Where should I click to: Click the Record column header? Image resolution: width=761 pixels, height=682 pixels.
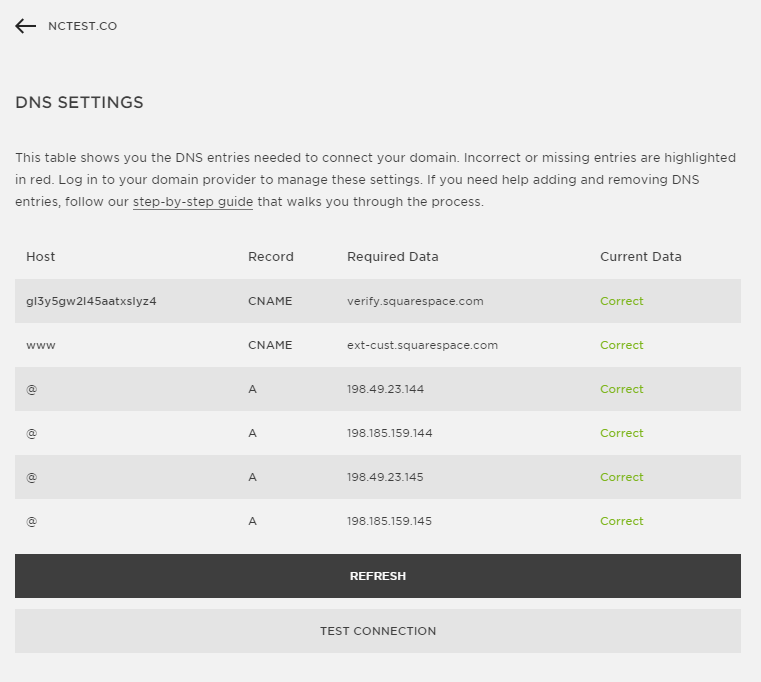pyautogui.click(x=271, y=256)
